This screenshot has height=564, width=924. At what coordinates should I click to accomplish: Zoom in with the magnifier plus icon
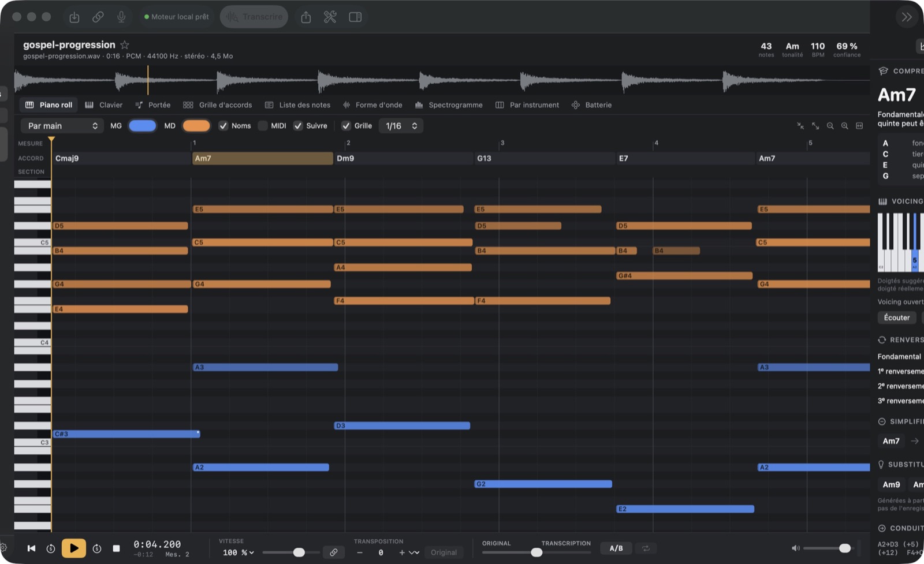(x=845, y=126)
